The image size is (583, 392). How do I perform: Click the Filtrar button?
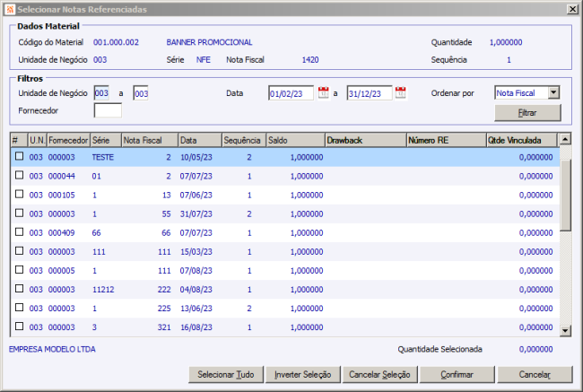coord(527,112)
